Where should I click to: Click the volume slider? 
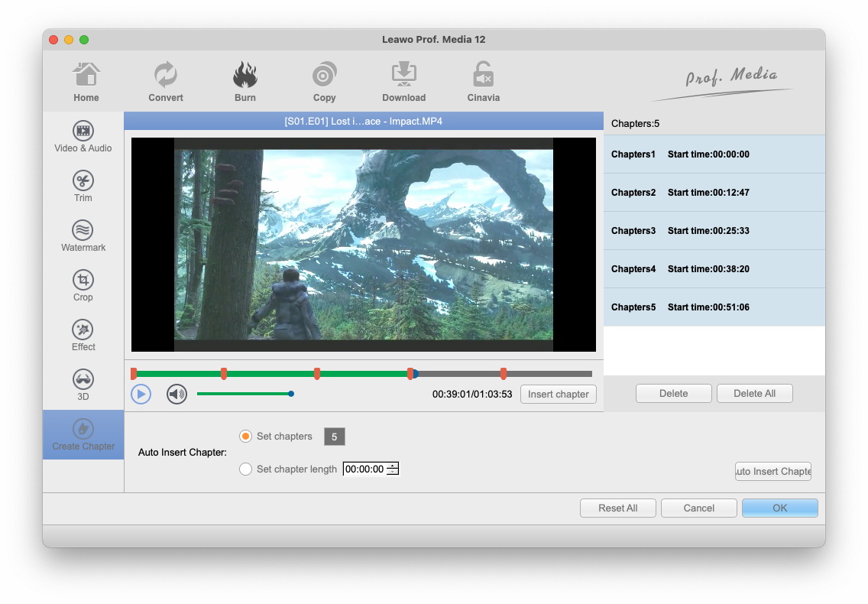pyautogui.click(x=245, y=394)
